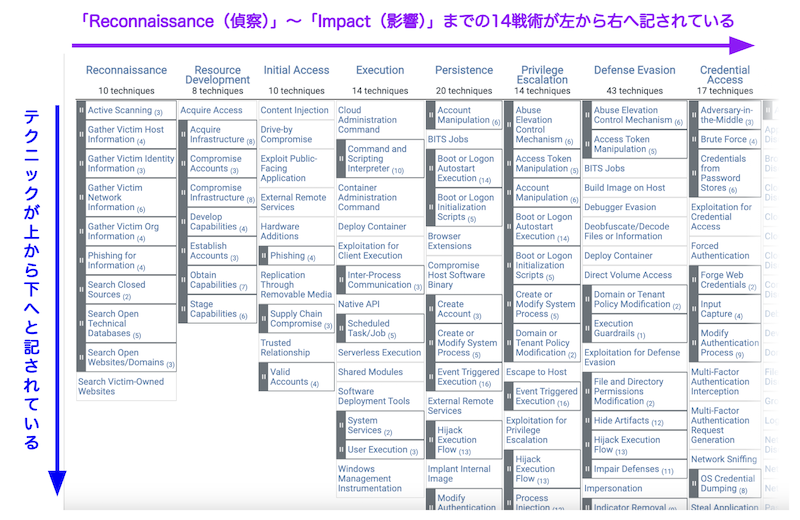Click the Network Sniffing technique
The image size is (800, 520).
coord(723,459)
